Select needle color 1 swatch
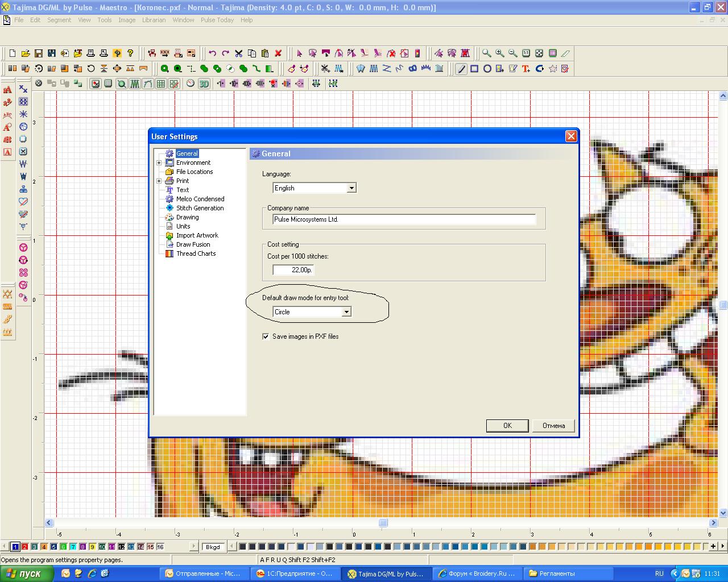The height and width of the screenshot is (582, 728). pyautogui.click(x=15, y=547)
